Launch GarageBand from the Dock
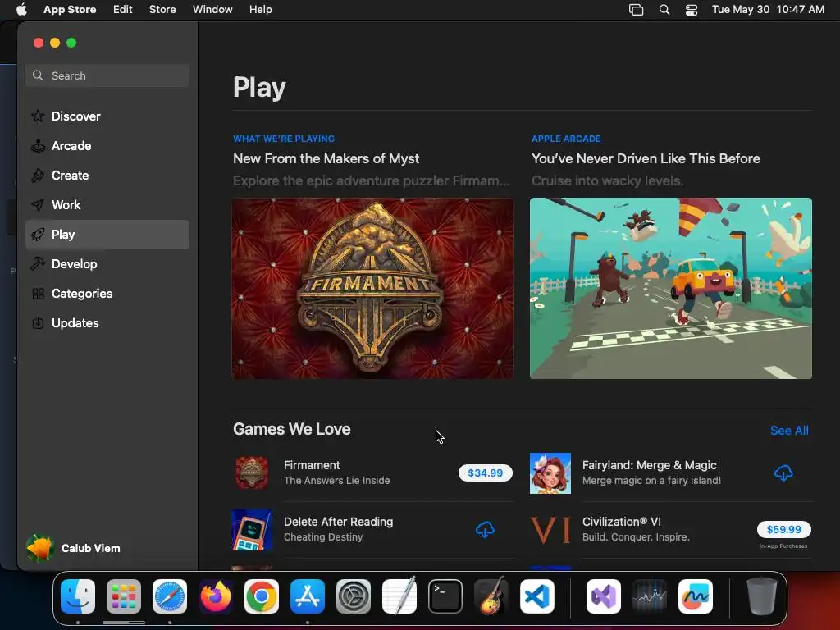 [491, 596]
